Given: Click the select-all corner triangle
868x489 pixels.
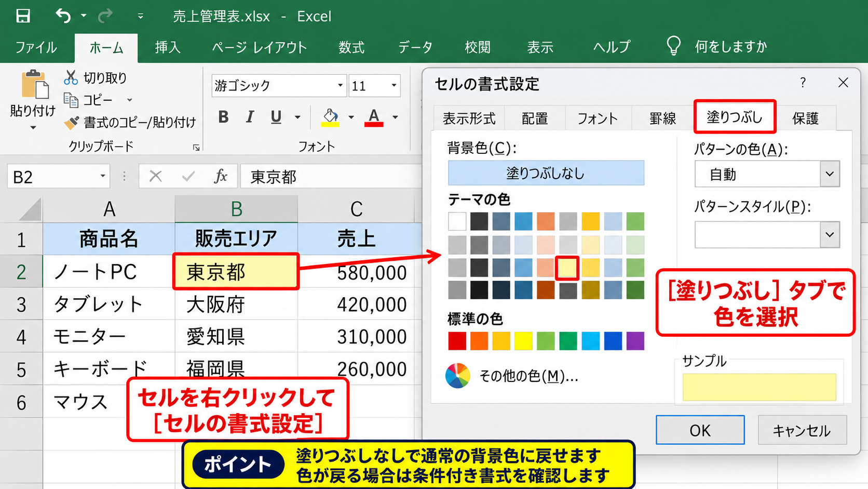Looking at the screenshot, I should click(x=30, y=209).
